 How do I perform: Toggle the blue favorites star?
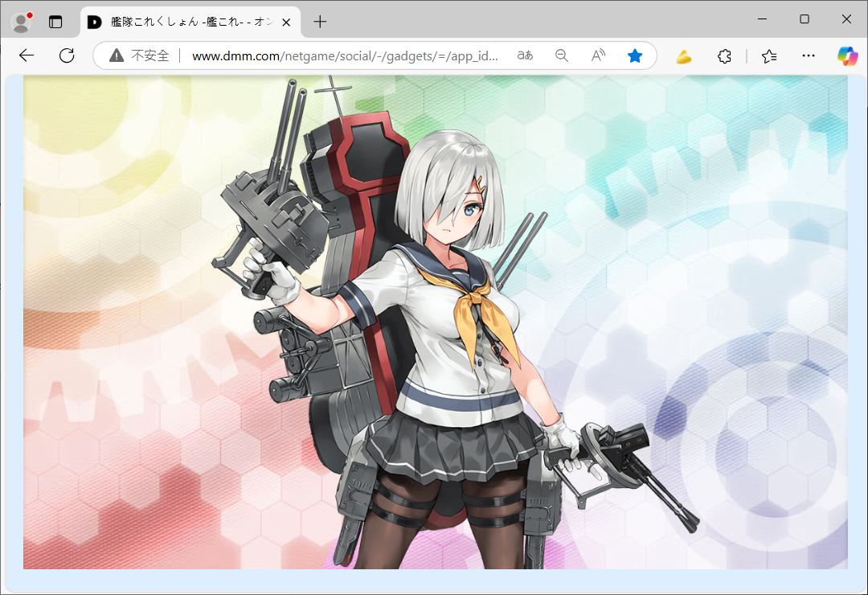coord(635,55)
